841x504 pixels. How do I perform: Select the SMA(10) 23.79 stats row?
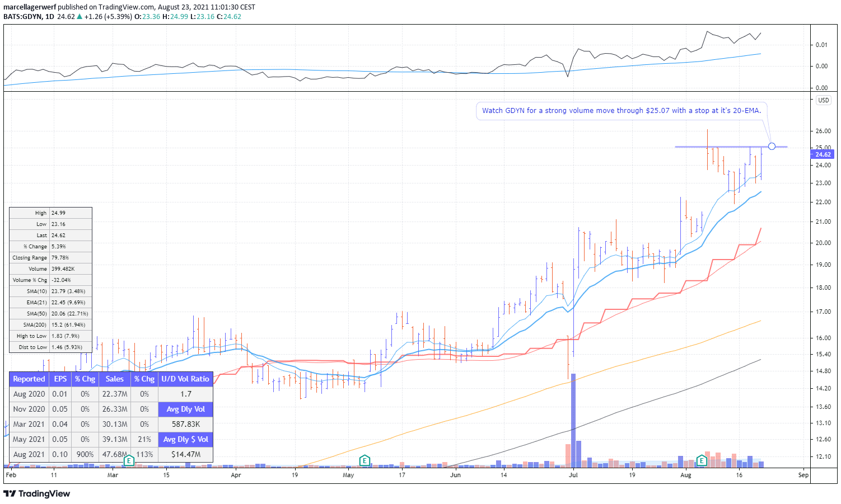pyautogui.click(x=50, y=291)
